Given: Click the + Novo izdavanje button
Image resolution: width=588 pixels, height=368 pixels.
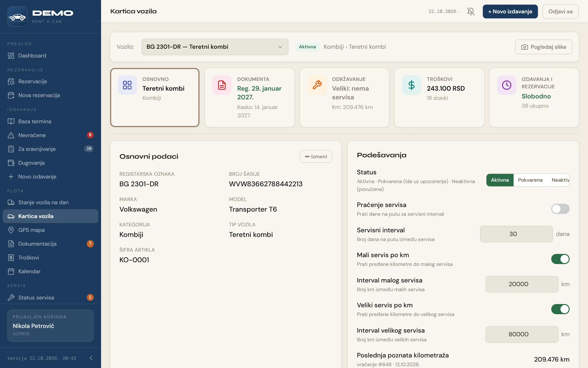Looking at the screenshot, I should coord(510,11).
